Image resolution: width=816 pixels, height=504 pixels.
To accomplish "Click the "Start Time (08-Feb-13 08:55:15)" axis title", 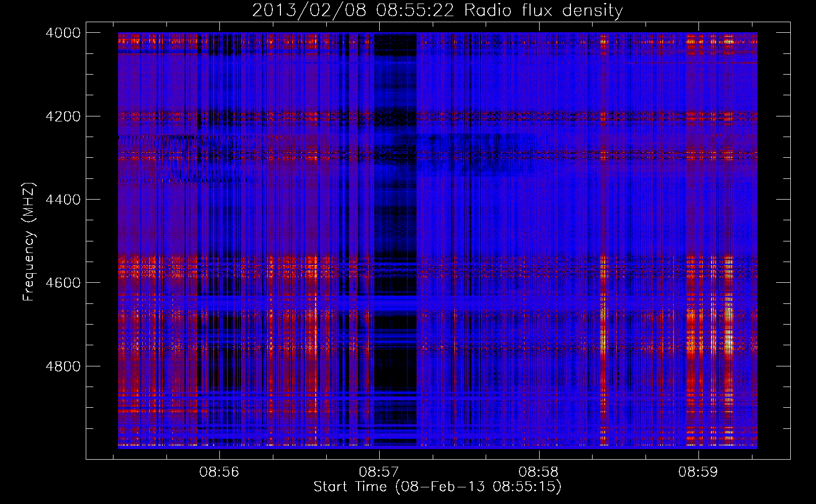I will 437,487.
